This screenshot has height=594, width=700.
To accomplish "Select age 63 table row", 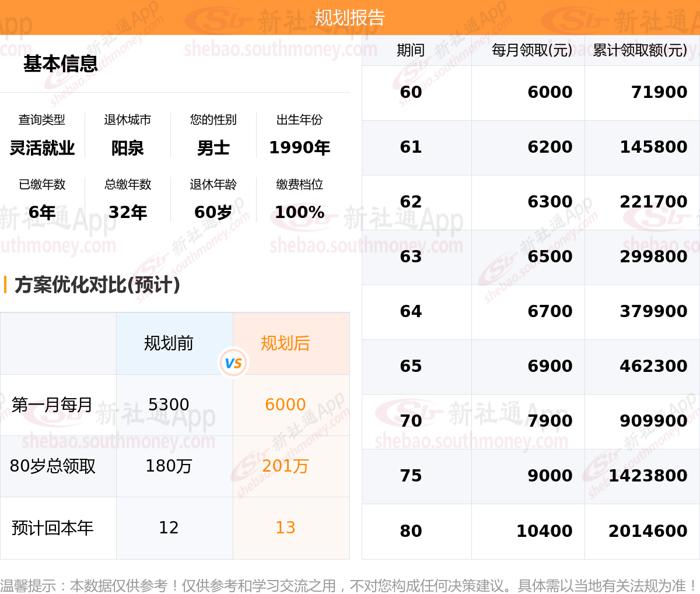I will 531,257.
